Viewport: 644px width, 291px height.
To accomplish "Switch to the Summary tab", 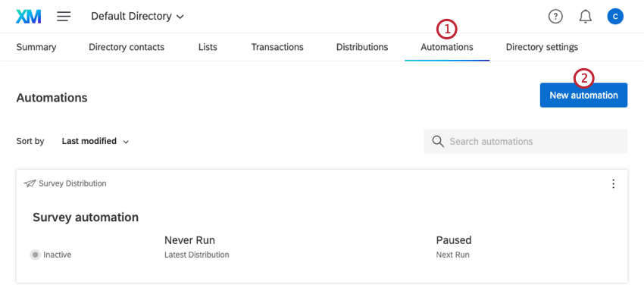I will (36, 47).
